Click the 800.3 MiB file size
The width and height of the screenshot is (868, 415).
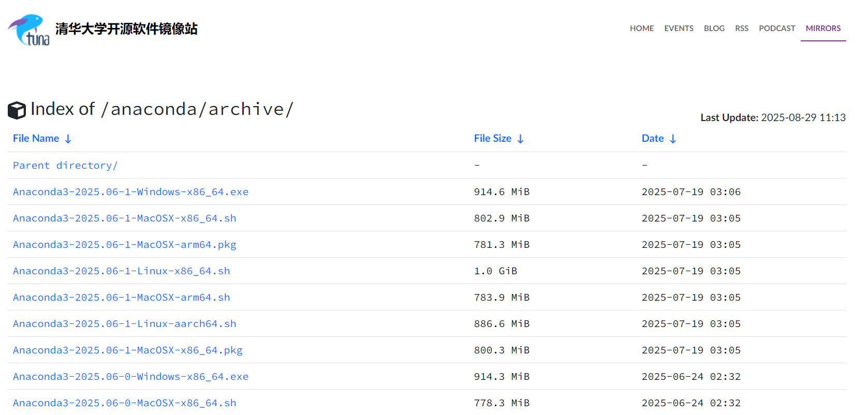(x=502, y=350)
